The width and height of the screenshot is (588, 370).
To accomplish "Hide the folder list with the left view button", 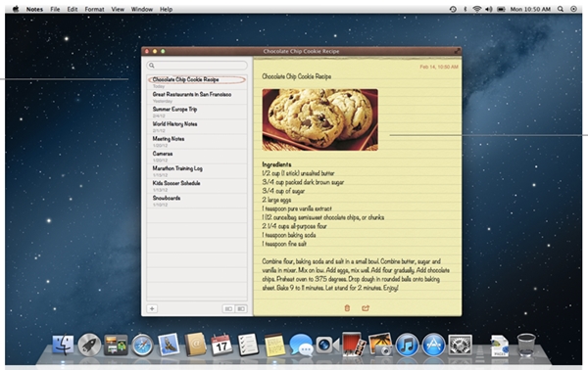I will click(228, 308).
